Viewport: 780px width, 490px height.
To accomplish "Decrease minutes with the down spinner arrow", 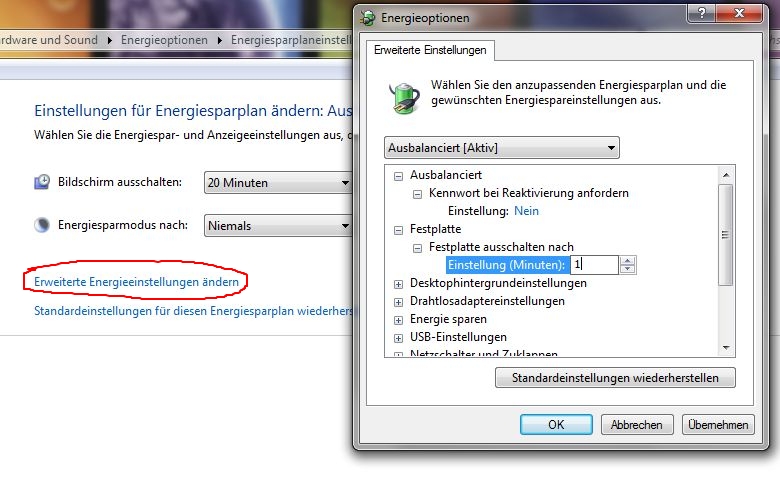I will pyautogui.click(x=628, y=269).
